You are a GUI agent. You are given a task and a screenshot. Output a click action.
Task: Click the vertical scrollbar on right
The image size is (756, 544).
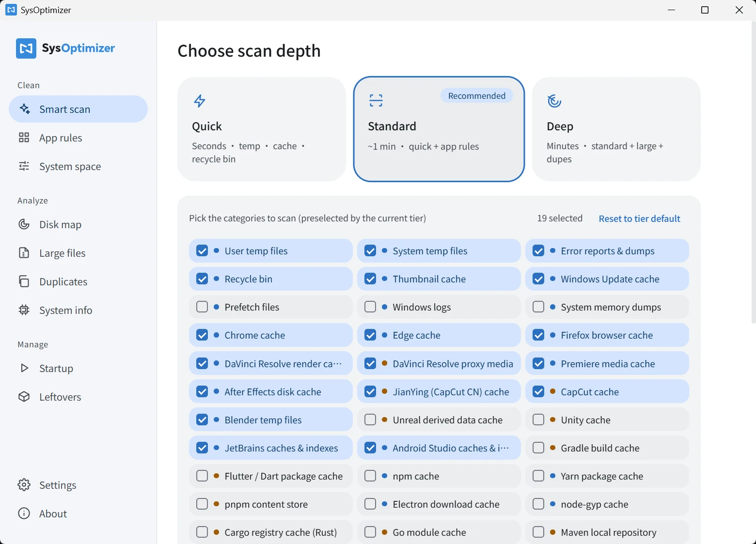[x=753, y=172]
